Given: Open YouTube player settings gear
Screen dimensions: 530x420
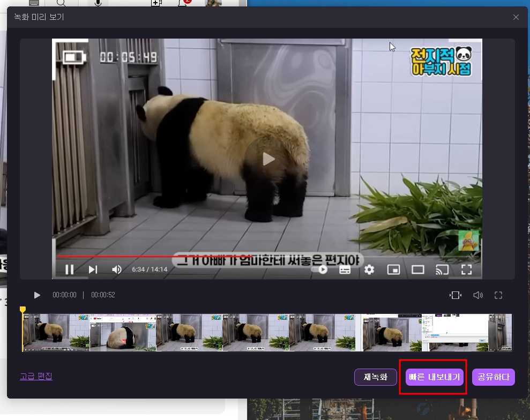Looking at the screenshot, I should click(x=369, y=269).
